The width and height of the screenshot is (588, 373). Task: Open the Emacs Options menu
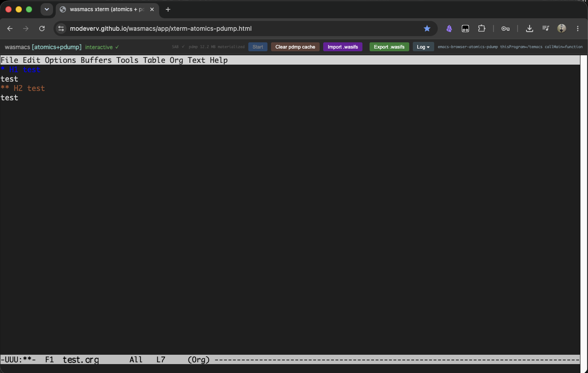[x=61, y=60]
